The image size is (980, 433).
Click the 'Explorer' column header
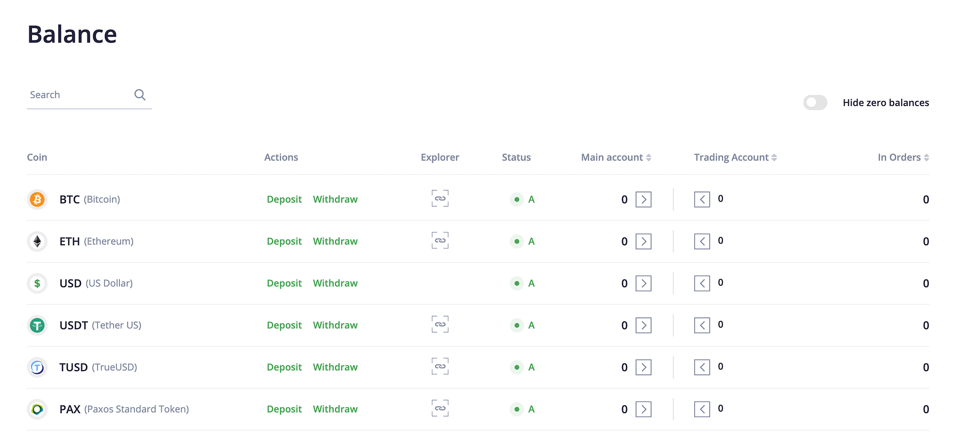(440, 157)
